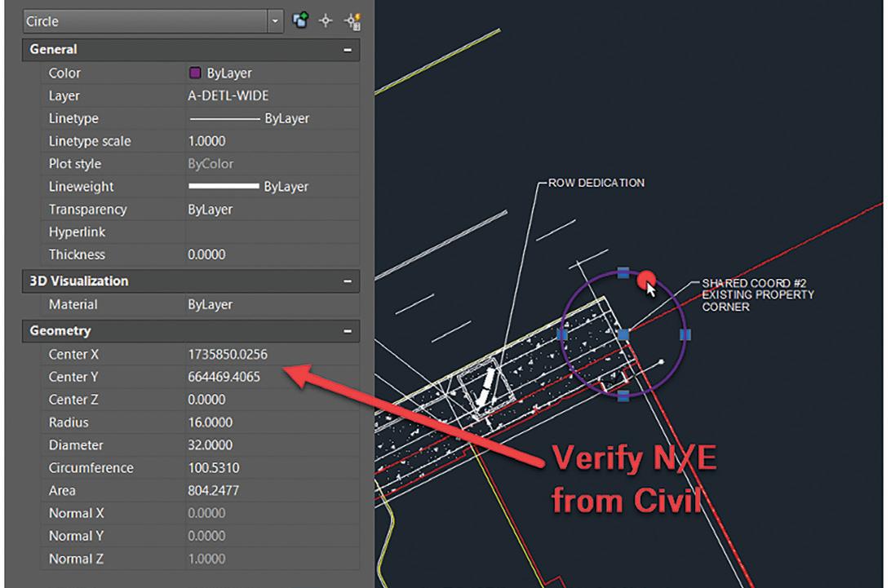Open the Quick Select icon
Screen dimensions: 891x588
[352, 21]
